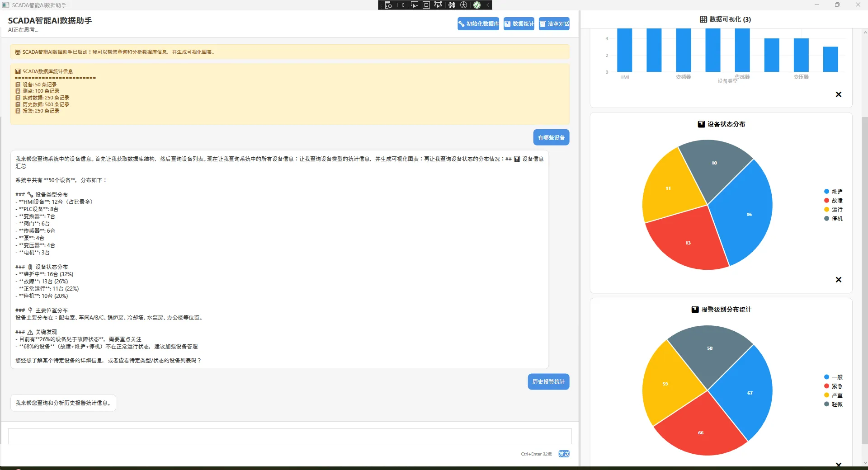Enable the Select Element cursor tool

(x=414, y=5)
